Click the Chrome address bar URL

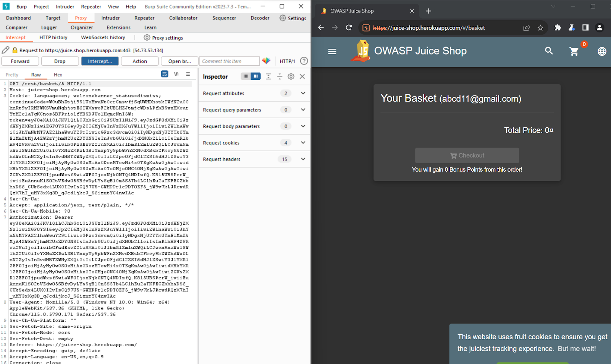coord(429,27)
